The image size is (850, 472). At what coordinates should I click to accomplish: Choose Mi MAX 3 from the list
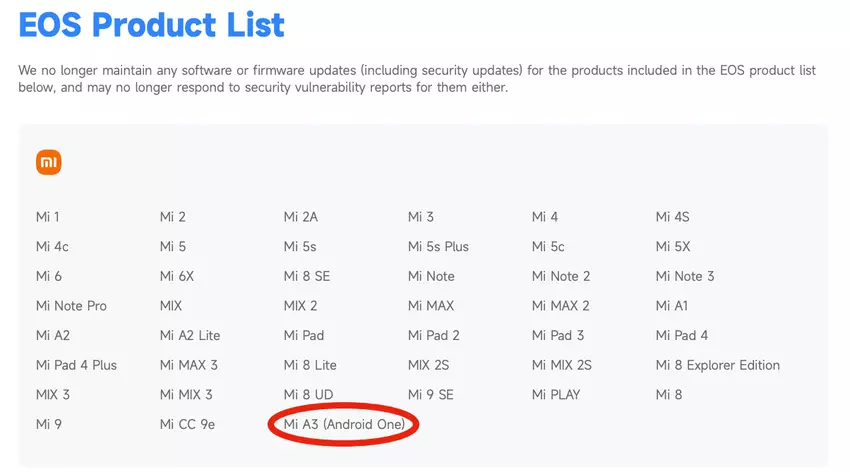pos(188,366)
